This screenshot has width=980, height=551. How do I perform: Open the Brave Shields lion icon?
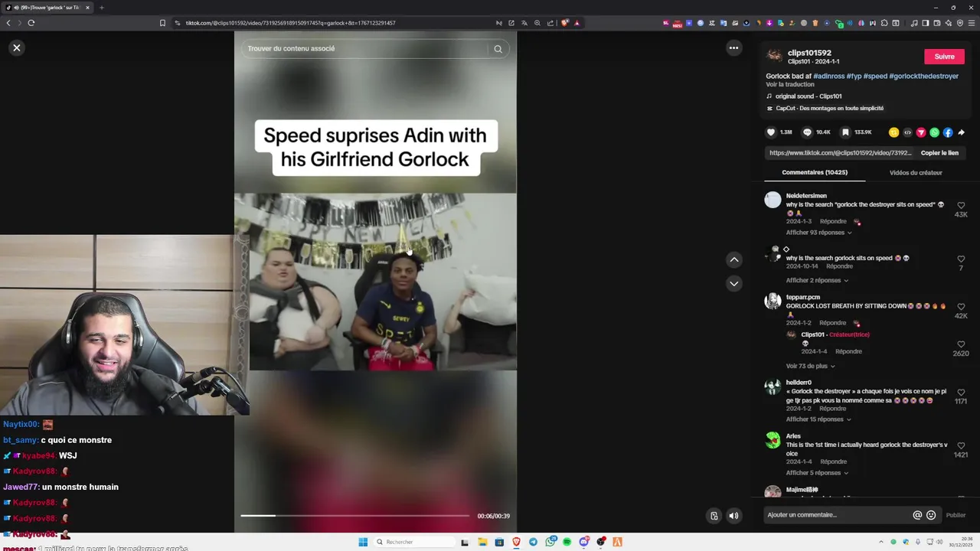[565, 23]
